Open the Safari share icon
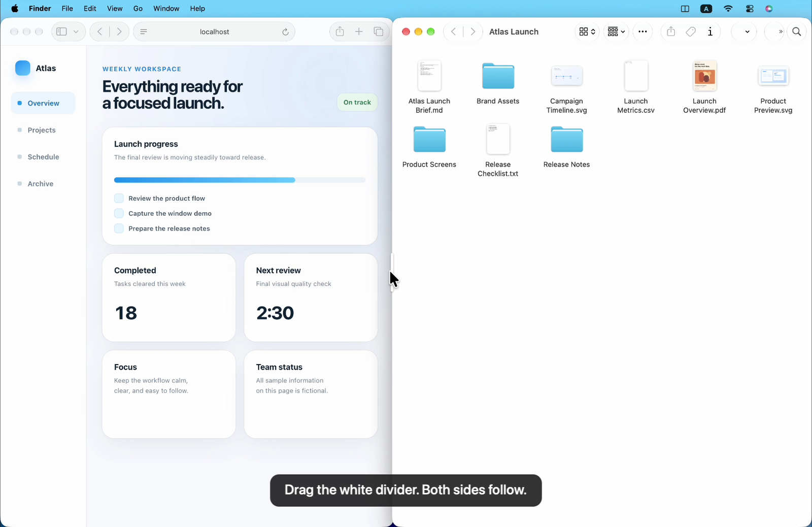Viewport: 812px width, 527px height. (340, 31)
